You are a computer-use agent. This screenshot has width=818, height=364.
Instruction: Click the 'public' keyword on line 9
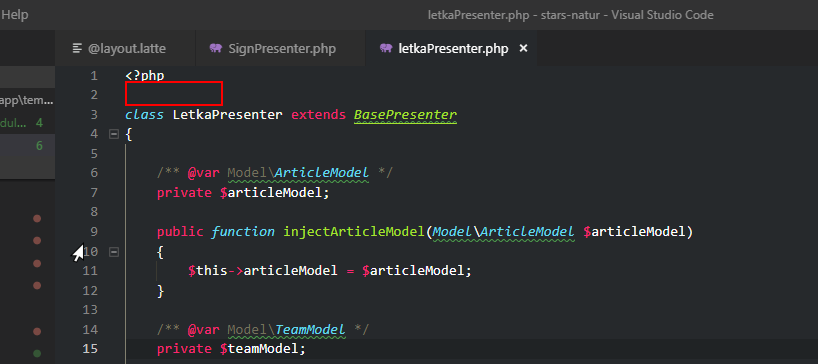click(180, 232)
